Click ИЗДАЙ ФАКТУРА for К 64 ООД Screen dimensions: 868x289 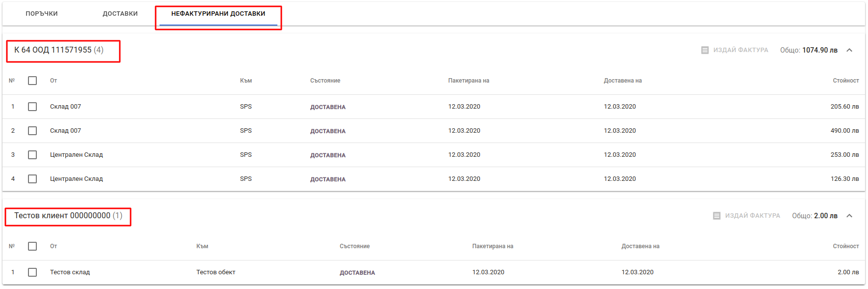(x=734, y=50)
